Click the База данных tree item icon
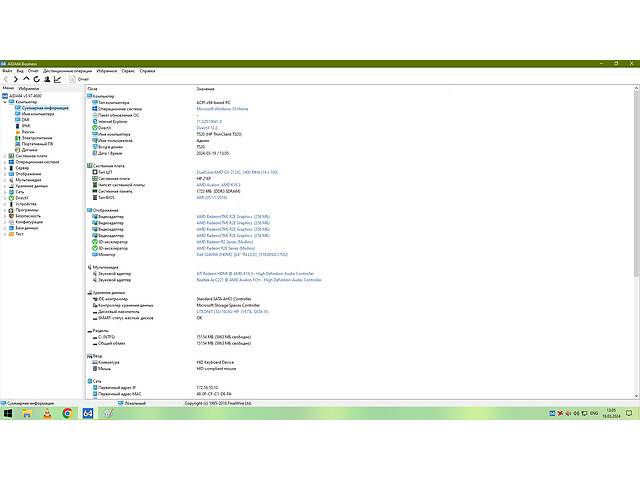 pos(11,228)
